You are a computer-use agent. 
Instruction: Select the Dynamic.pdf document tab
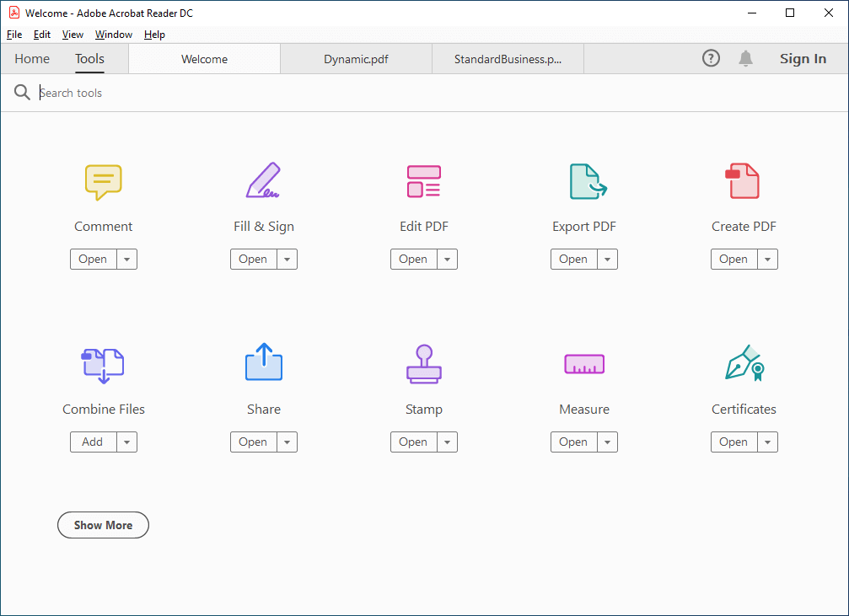click(x=355, y=58)
